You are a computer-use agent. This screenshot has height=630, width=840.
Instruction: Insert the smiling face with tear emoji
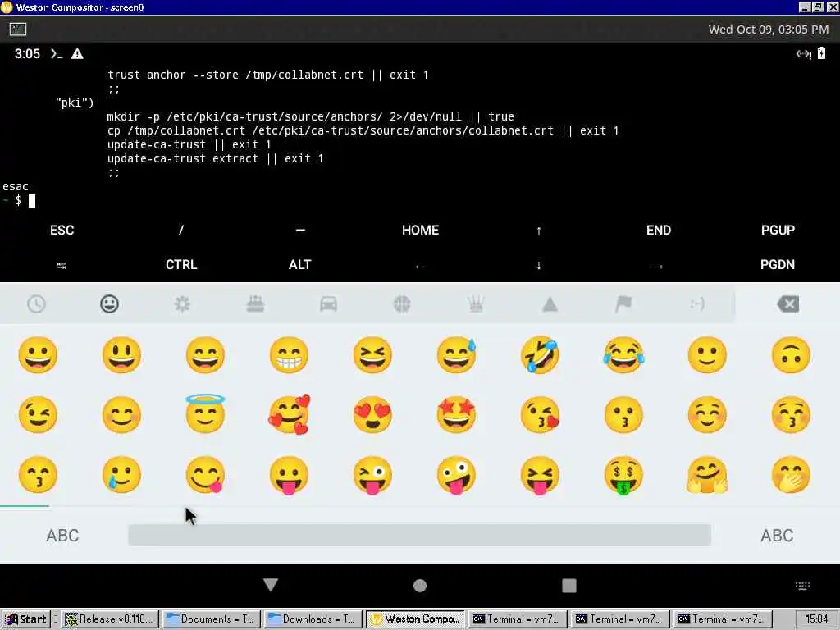(x=121, y=475)
